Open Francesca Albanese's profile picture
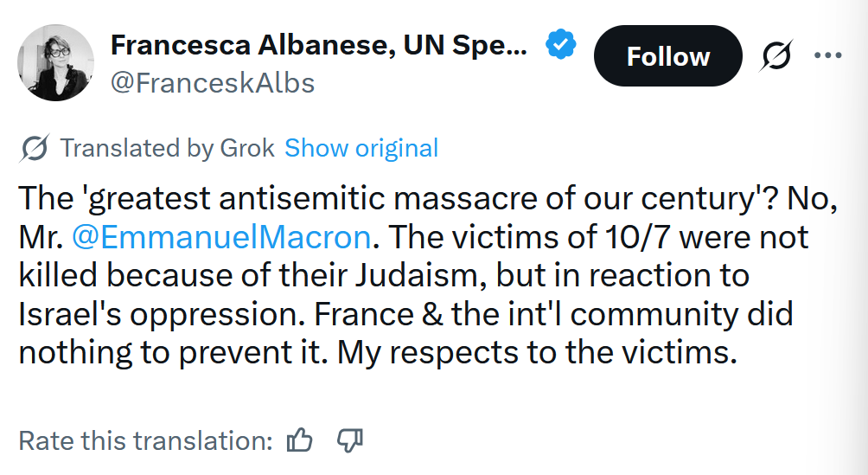868x475 pixels. [55, 62]
